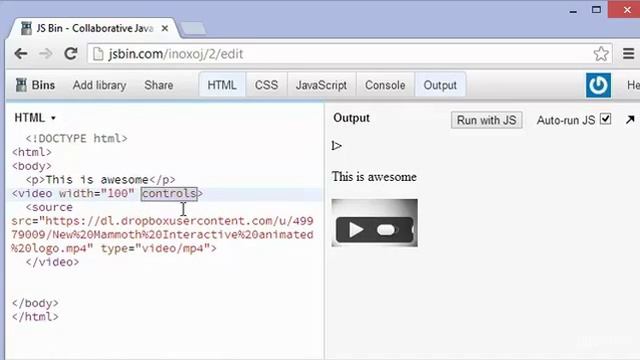Open the Chrome hamburger menu
The image size is (640, 360).
[629, 53]
